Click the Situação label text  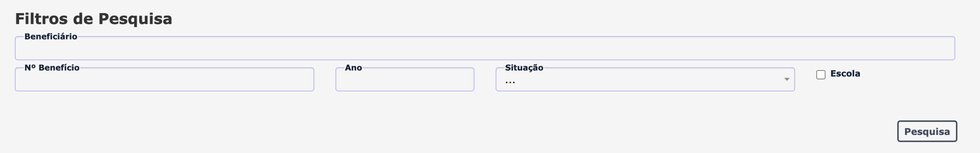coord(524,67)
